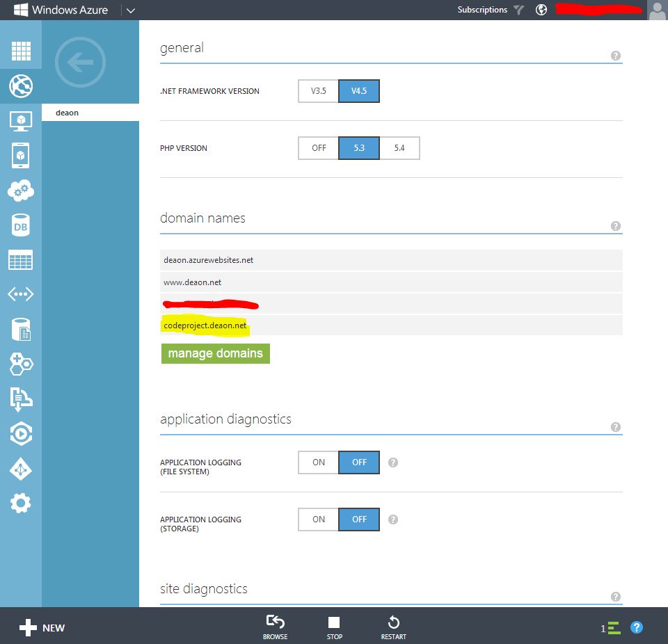This screenshot has height=644, width=668.
Task: Open the Media Services play icon
Action: [21, 434]
